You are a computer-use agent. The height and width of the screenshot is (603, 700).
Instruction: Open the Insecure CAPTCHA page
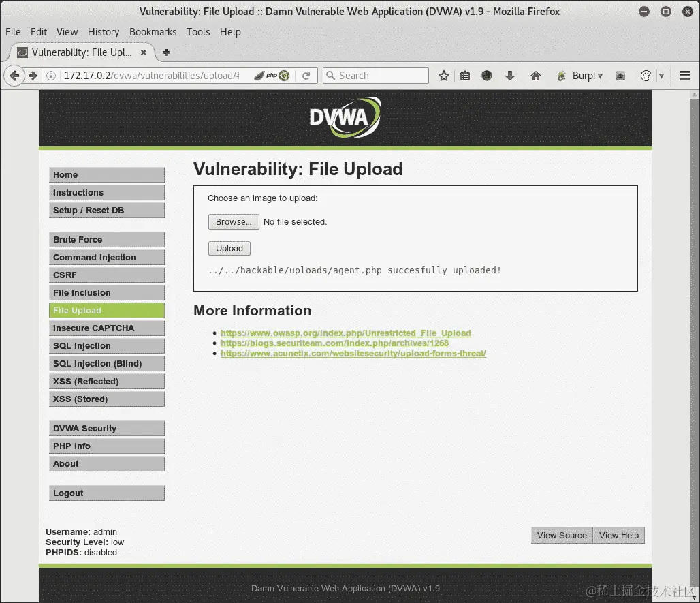(x=107, y=328)
